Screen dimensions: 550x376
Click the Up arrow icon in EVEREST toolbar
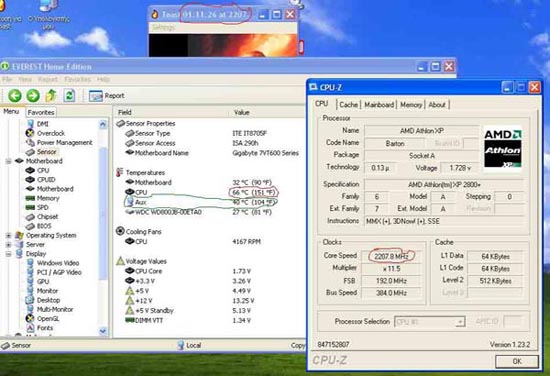pyautogui.click(x=51, y=95)
